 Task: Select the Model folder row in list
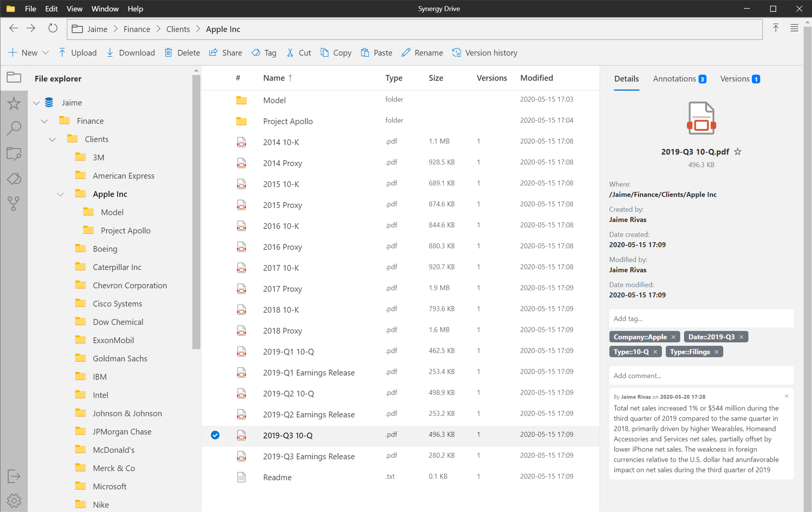coord(400,100)
